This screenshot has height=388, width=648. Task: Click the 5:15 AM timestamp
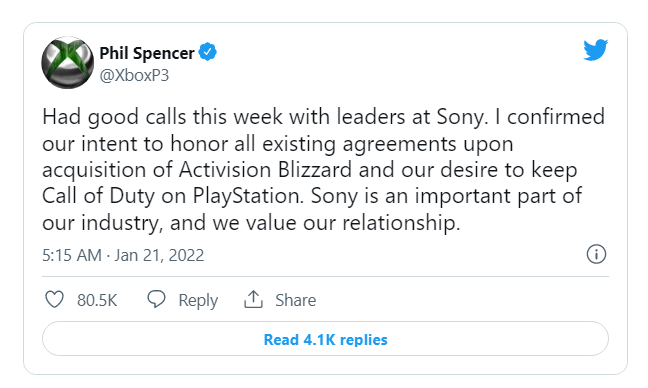coord(71,255)
